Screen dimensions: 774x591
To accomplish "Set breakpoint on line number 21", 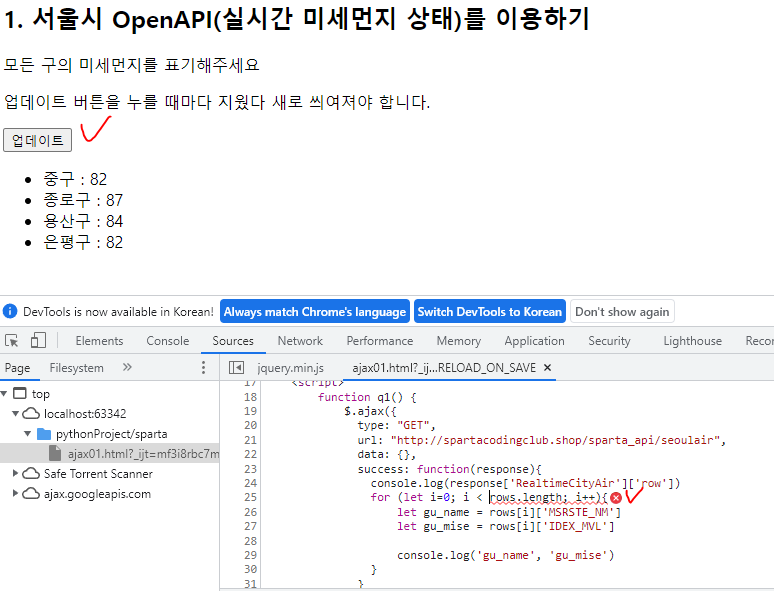I will (250, 440).
